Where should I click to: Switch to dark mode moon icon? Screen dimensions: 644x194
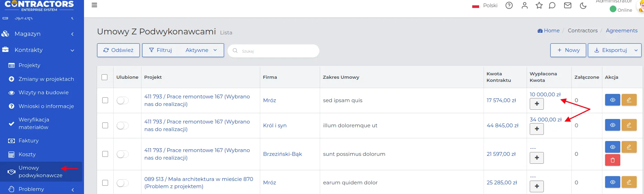583,6
